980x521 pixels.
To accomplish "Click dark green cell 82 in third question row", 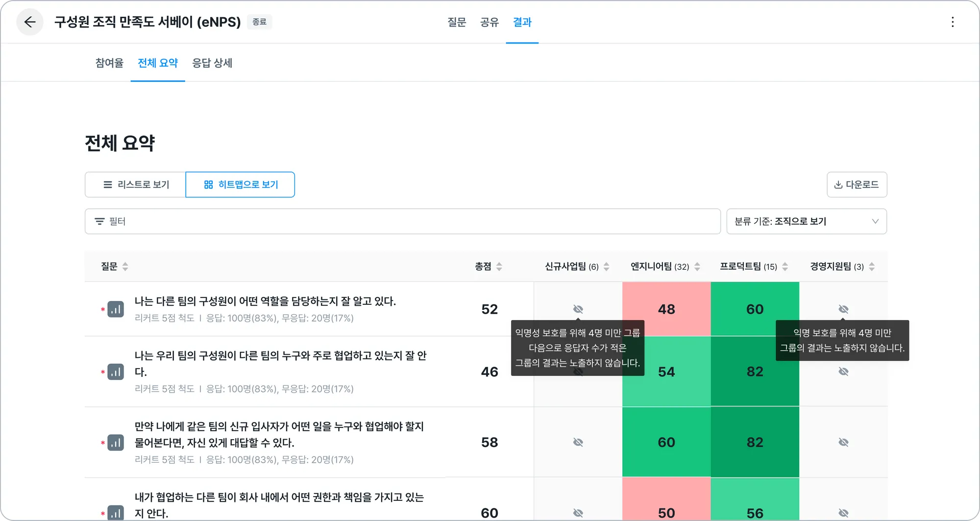I will [755, 443].
